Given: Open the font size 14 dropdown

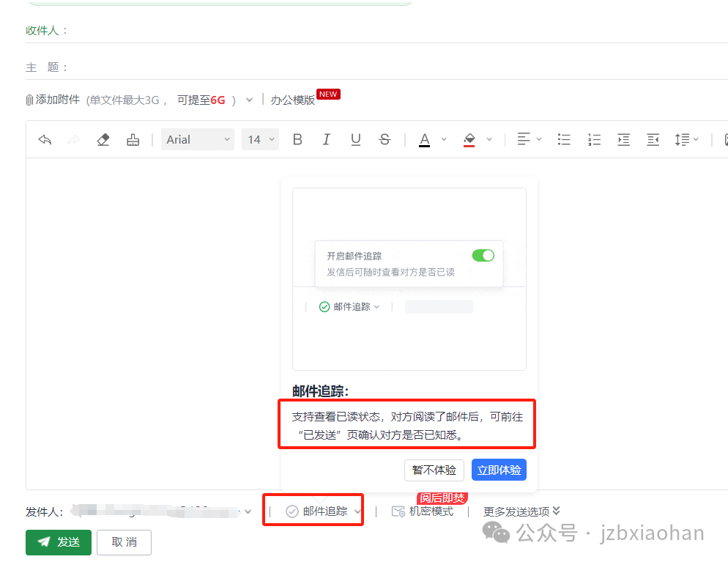Looking at the screenshot, I should [x=260, y=139].
